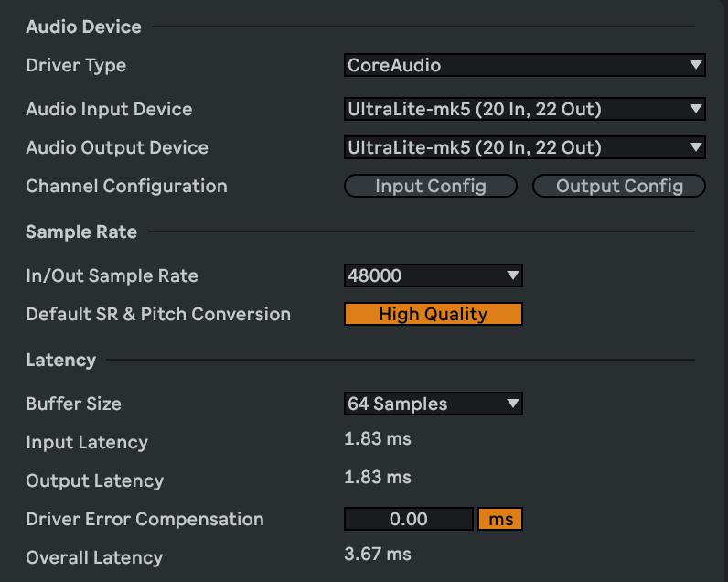Screen dimensions: 728x582
Task: Click the Input Latency value readout
Action: pos(378,438)
